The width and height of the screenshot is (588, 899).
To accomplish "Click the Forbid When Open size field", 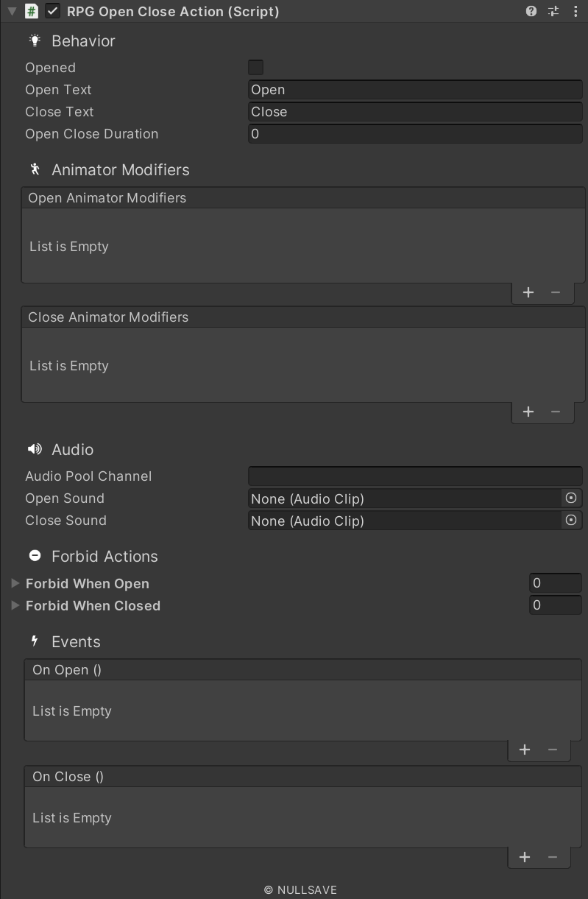I will pos(556,584).
